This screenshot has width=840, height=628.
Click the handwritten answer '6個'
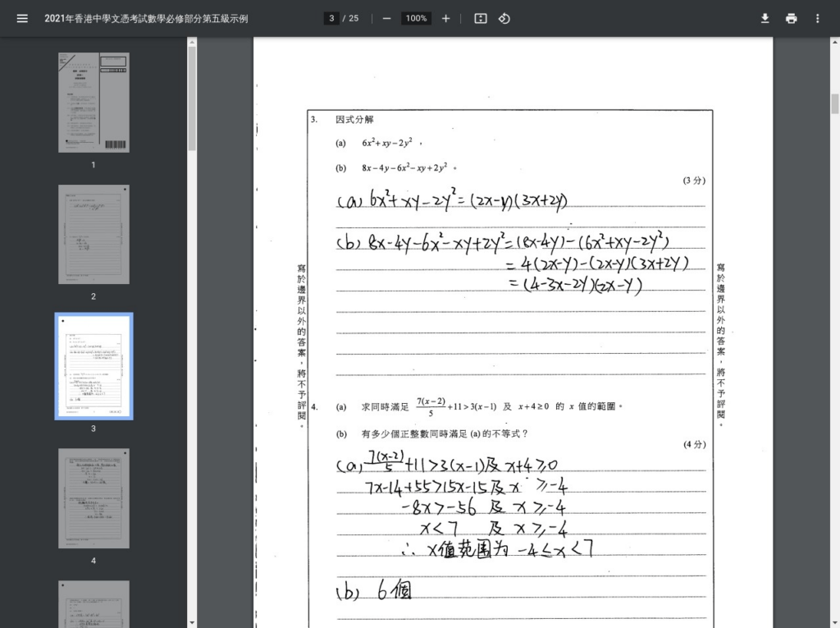tap(395, 591)
